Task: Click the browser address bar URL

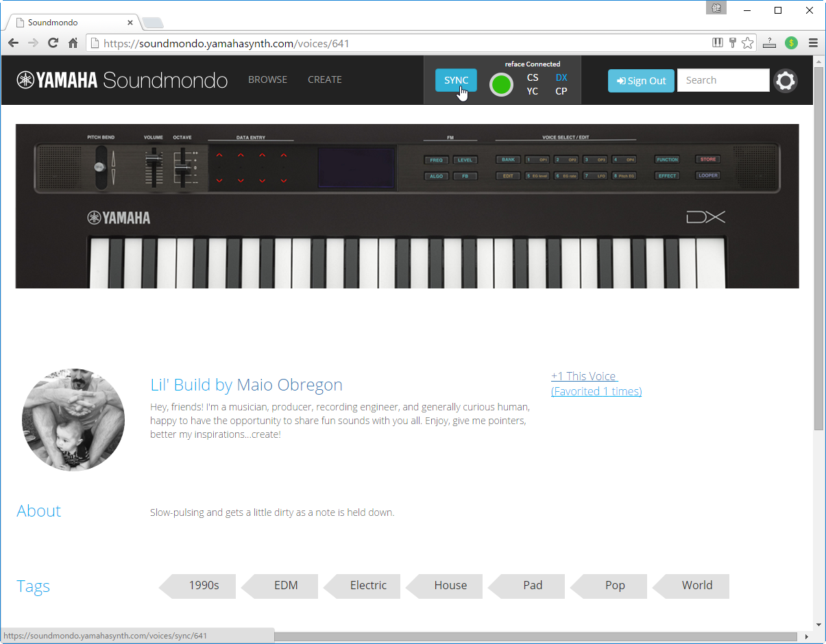Action: (226, 44)
